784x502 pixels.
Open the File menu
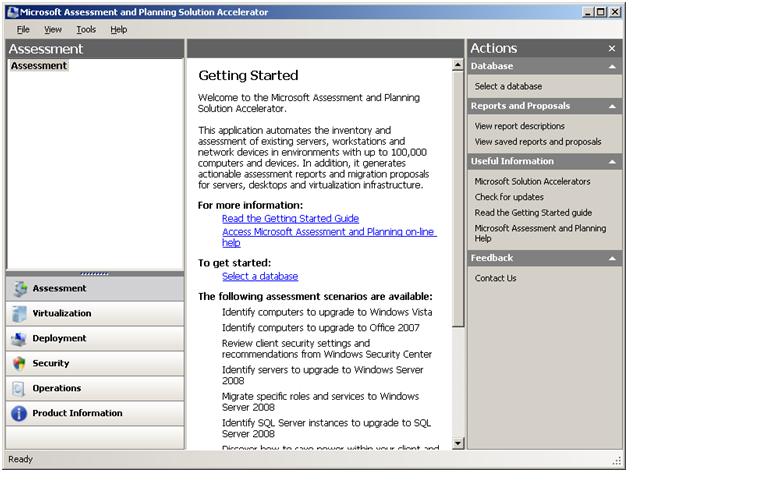(23, 30)
